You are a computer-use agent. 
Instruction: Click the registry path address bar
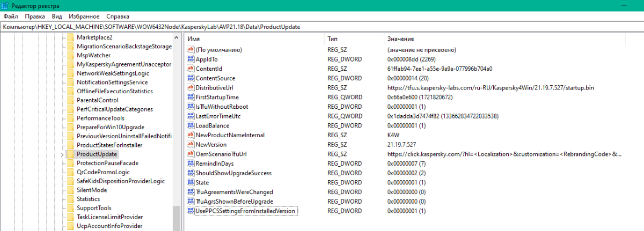pyautogui.click(x=322, y=26)
